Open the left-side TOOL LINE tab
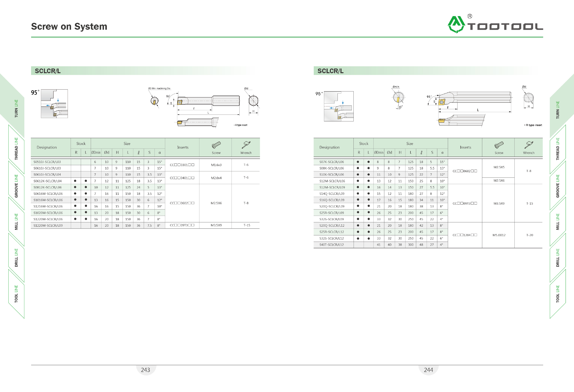Image resolution: width=574 pixels, height=392 pixels. click(16, 294)
